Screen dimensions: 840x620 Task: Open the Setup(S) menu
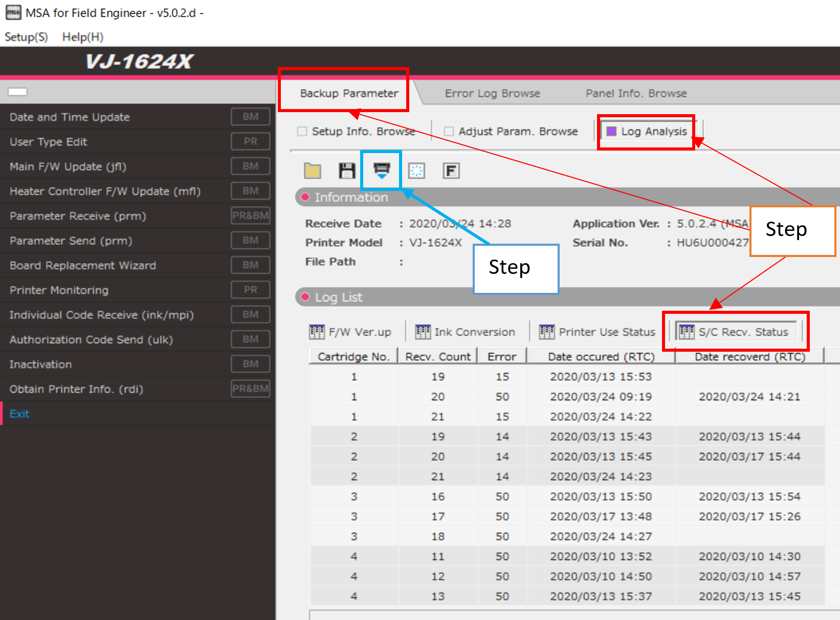(26, 37)
